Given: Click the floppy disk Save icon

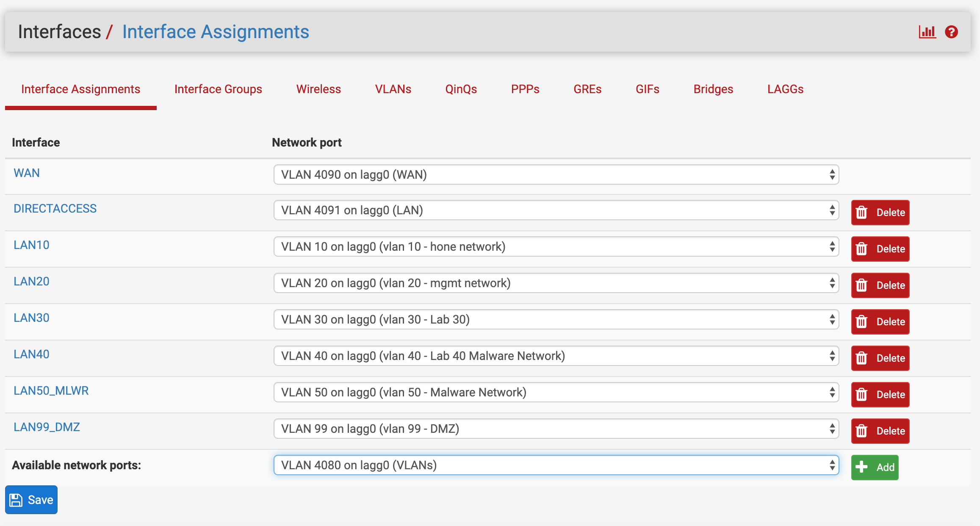Looking at the screenshot, I should 16,500.
